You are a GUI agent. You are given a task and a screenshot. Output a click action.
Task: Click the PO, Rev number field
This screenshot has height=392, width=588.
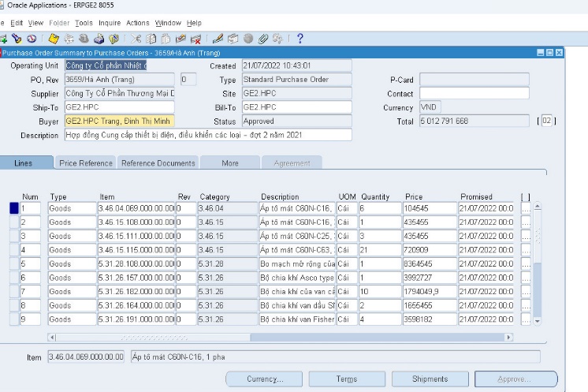pos(119,80)
